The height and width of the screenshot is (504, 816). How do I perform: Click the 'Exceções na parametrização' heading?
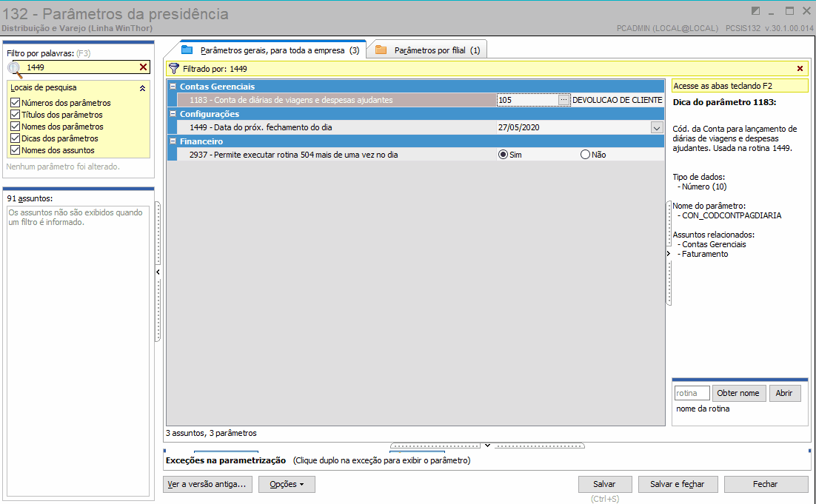tap(226, 460)
